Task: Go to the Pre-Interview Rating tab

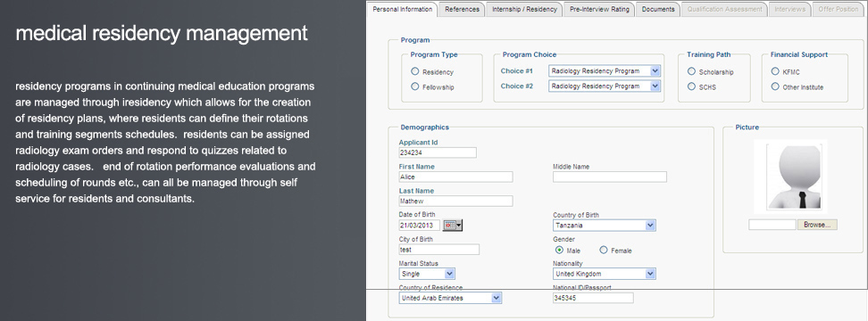Action: [x=599, y=10]
